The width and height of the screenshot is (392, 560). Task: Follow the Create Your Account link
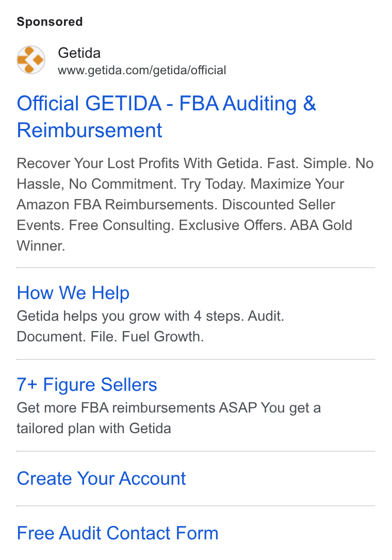pyautogui.click(x=101, y=479)
